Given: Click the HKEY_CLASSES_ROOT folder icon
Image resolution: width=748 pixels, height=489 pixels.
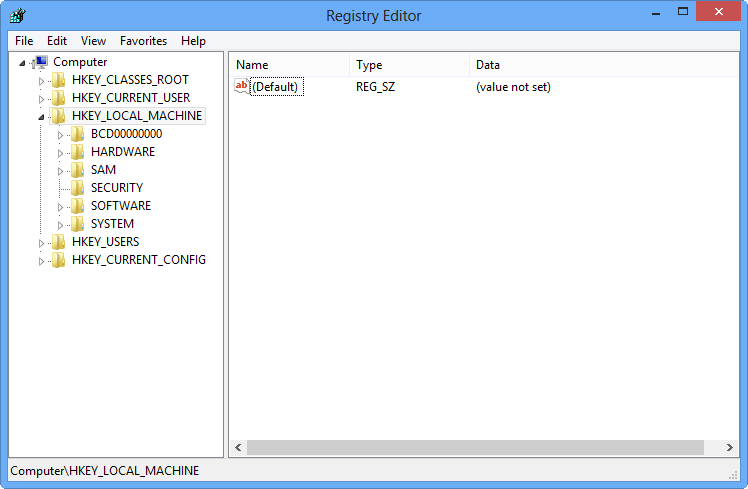Looking at the screenshot, I should coord(59,80).
